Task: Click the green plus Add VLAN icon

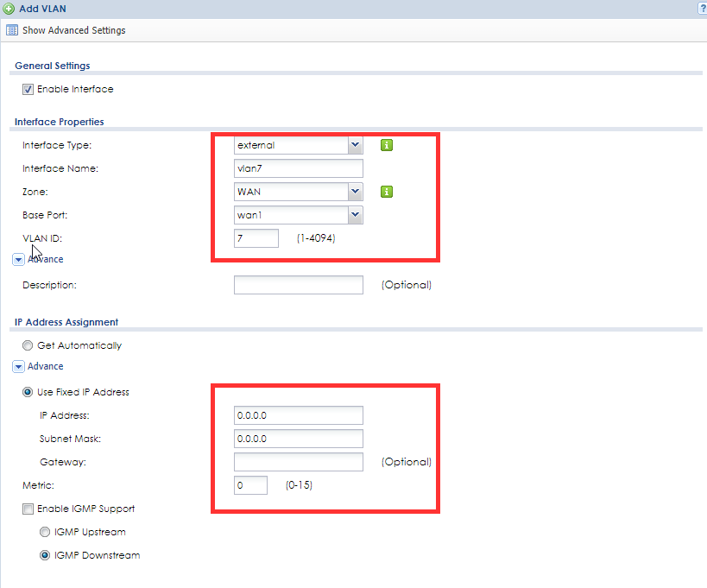Action: click(8, 9)
